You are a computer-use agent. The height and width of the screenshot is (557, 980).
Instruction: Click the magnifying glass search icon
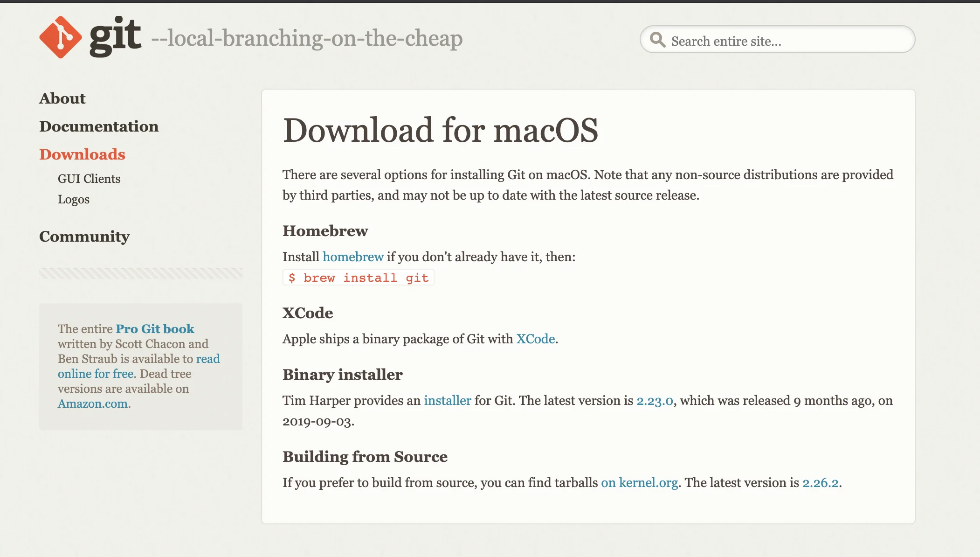pos(657,40)
